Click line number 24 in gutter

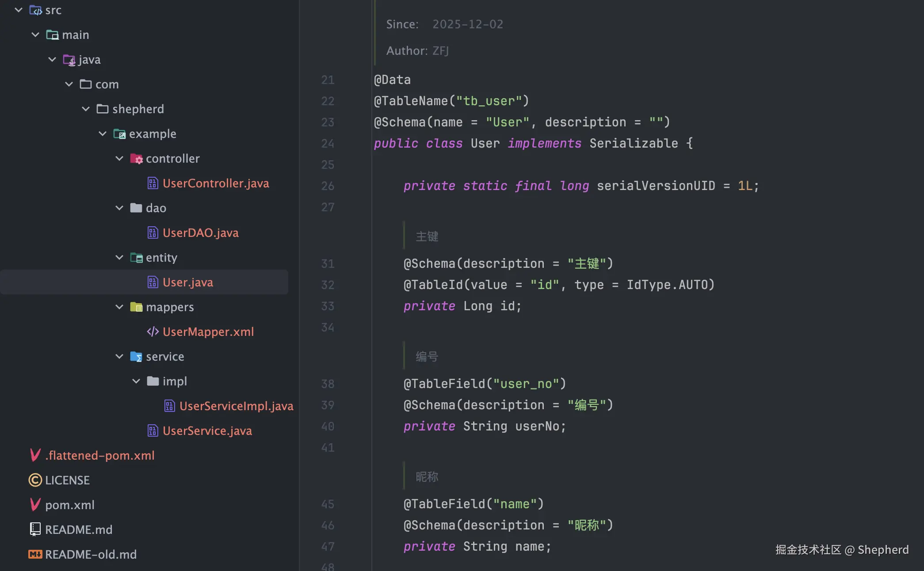328,144
